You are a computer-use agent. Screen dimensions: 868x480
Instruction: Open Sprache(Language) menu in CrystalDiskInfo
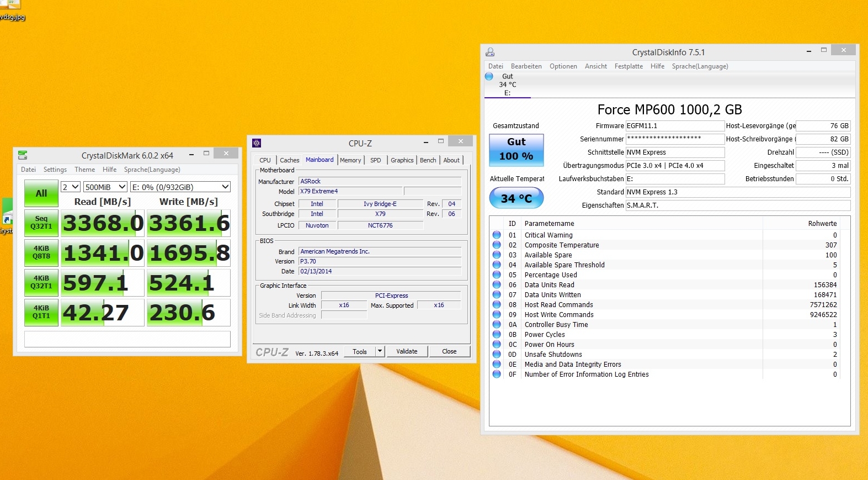(x=700, y=66)
